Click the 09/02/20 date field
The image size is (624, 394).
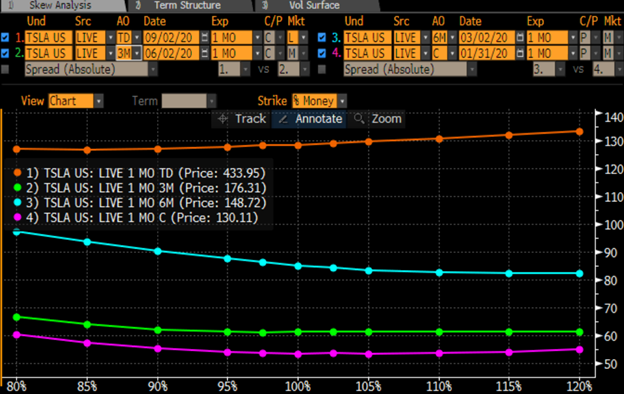[x=171, y=37]
